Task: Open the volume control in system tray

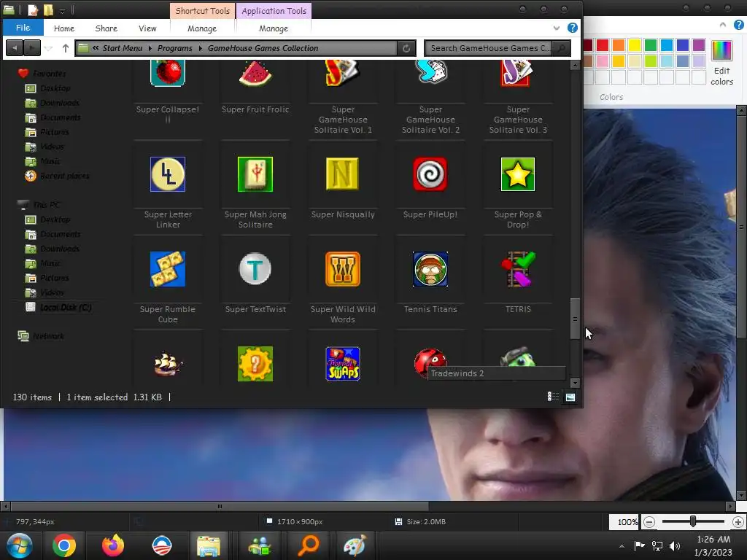Action: coord(675,545)
